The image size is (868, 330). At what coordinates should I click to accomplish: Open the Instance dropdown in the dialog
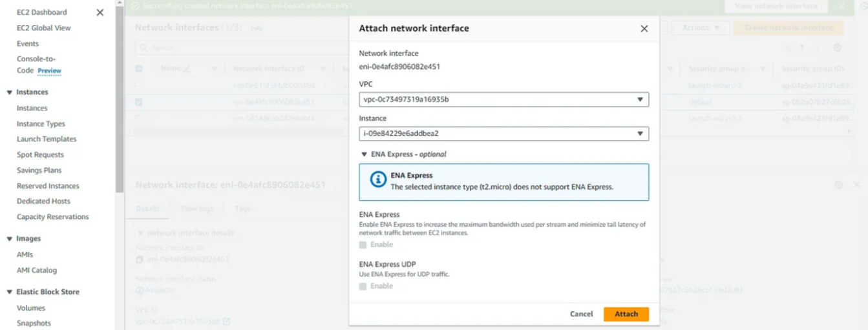[x=504, y=134]
